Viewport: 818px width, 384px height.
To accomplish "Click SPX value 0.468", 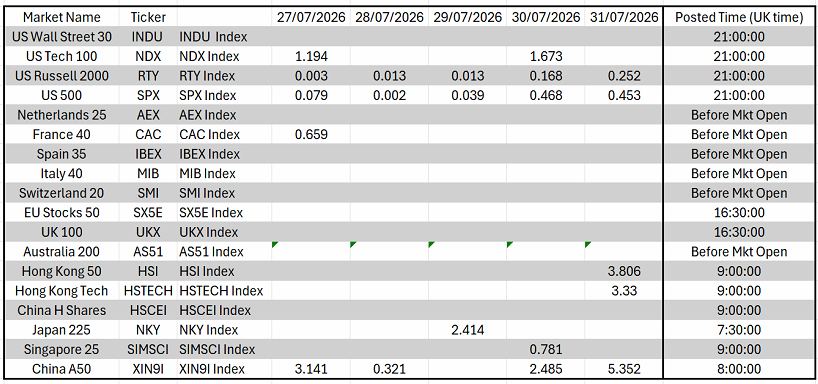I will click(x=546, y=95).
